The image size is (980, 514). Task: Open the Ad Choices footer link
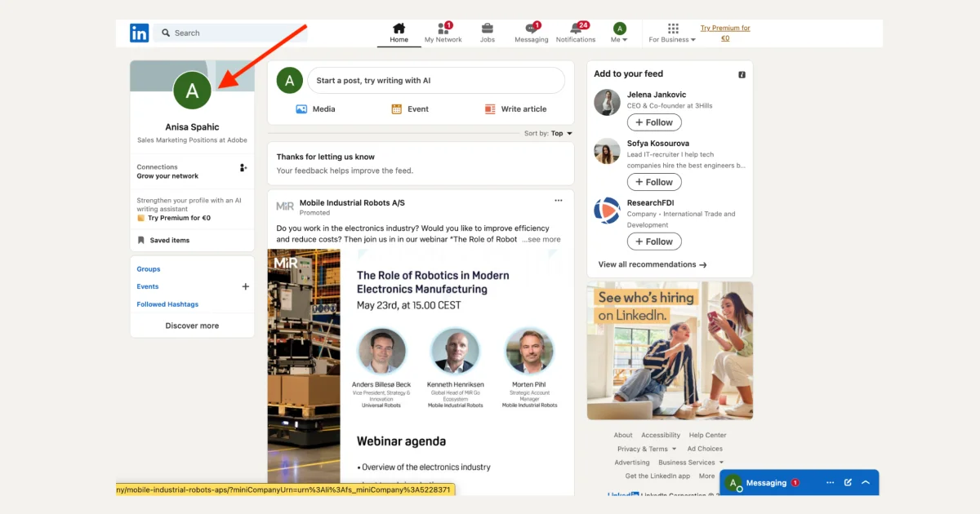click(x=705, y=449)
